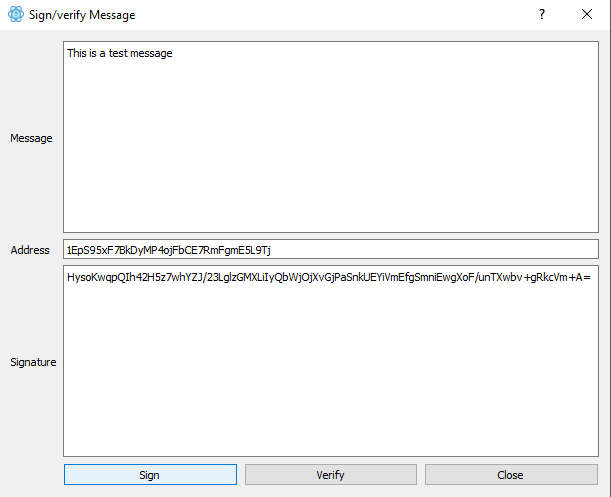Click the Message label

tap(31, 138)
